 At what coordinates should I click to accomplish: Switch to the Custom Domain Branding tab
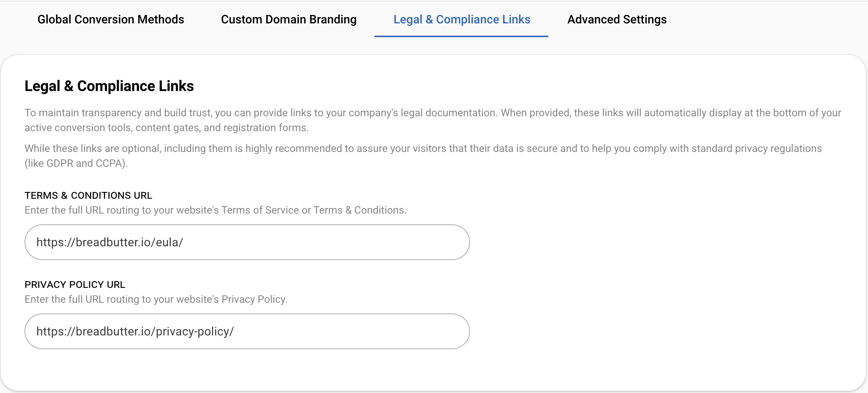tap(288, 19)
